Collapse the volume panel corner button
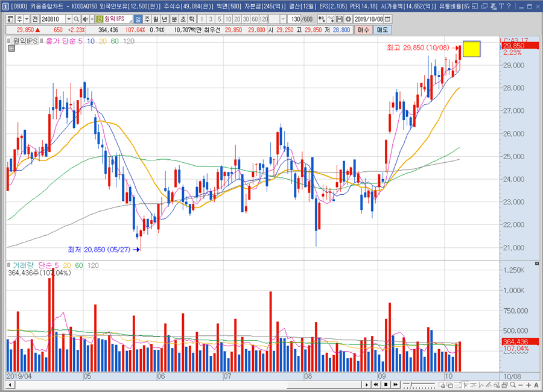The height and width of the screenshot is (392, 543). coord(537,264)
